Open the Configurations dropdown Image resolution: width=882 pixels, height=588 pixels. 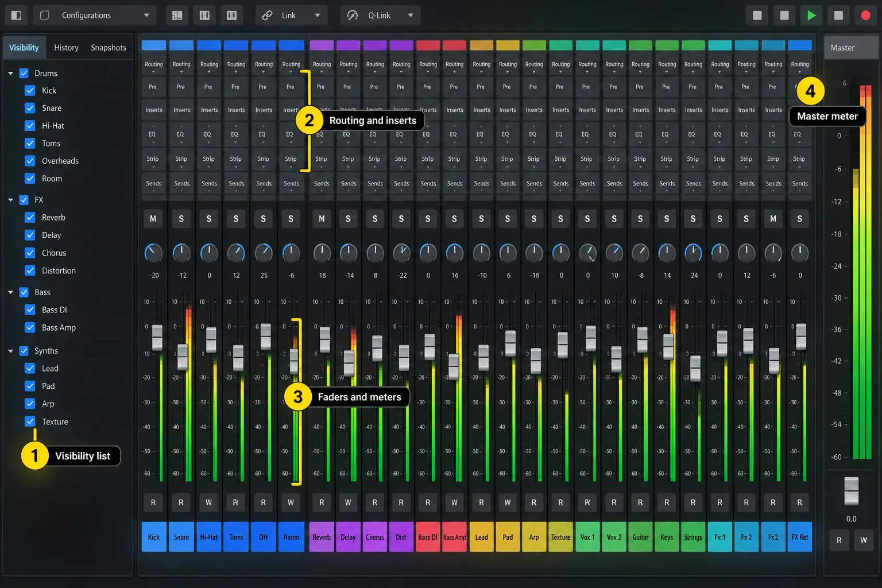(95, 16)
